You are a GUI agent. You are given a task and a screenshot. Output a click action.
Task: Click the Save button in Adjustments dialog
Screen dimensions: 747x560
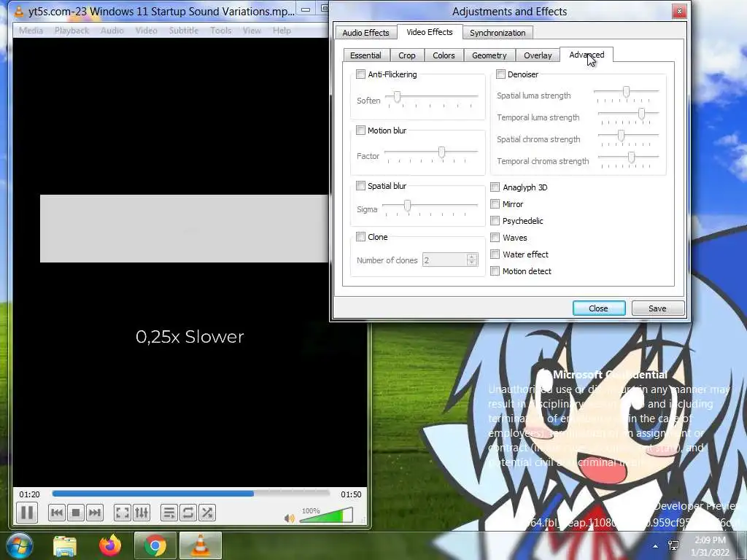click(x=657, y=308)
